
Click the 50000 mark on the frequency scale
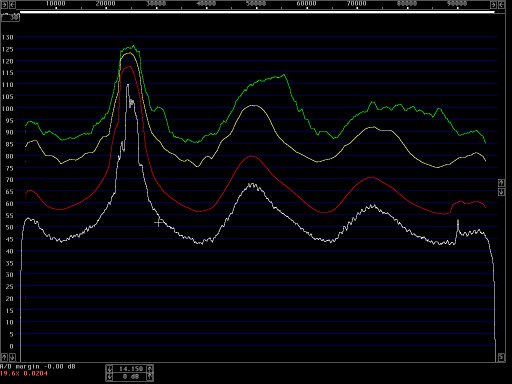256,4
